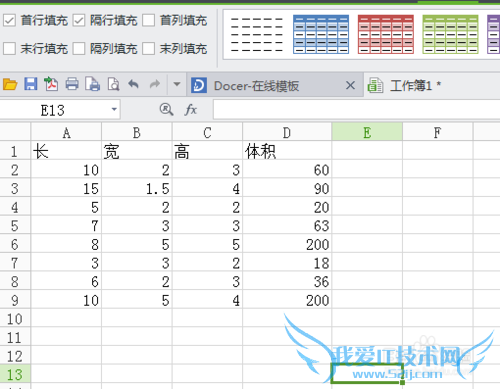Select row 13 header
500x389 pixels.
pos(15,374)
